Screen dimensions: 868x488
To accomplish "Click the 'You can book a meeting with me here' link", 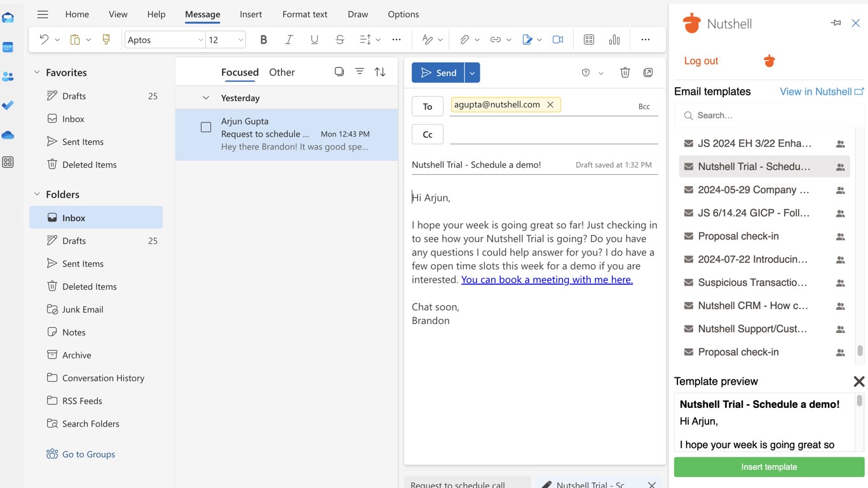I will pyautogui.click(x=547, y=280).
